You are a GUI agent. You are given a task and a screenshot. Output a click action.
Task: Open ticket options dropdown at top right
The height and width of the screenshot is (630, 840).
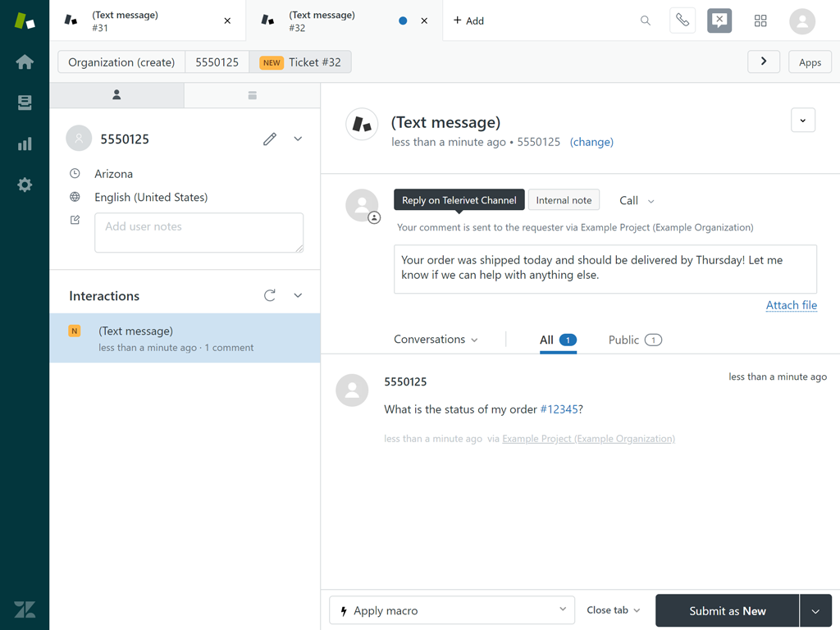pyautogui.click(x=803, y=120)
